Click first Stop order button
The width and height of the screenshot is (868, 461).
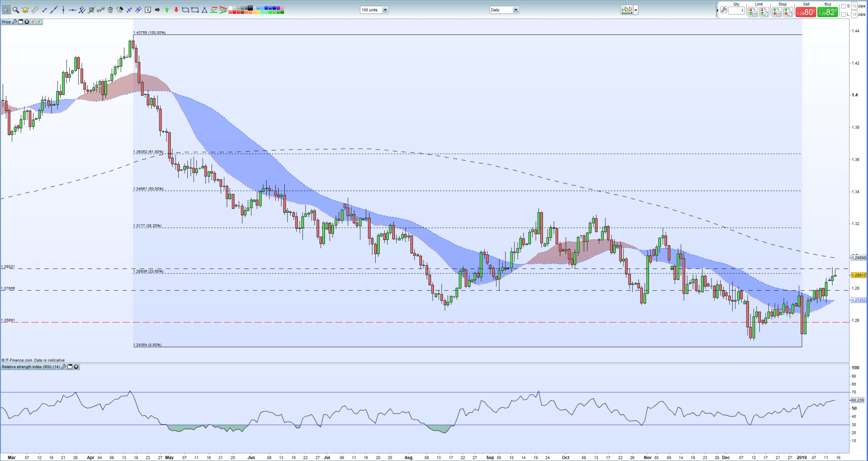coord(777,12)
